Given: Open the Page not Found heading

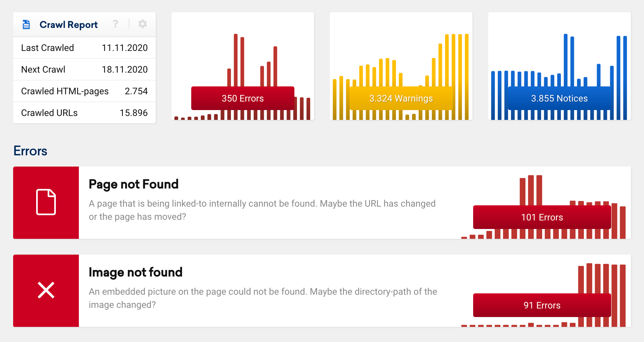Looking at the screenshot, I should click(133, 184).
